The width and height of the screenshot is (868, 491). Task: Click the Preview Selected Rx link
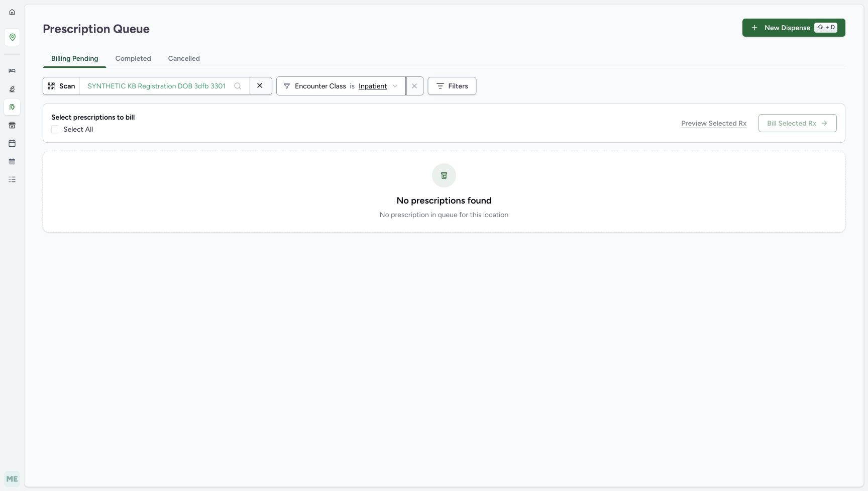[x=714, y=123]
